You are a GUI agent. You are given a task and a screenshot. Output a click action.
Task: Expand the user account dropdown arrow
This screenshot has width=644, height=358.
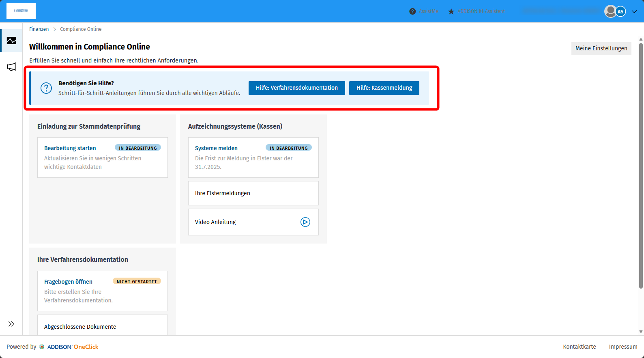pos(634,11)
